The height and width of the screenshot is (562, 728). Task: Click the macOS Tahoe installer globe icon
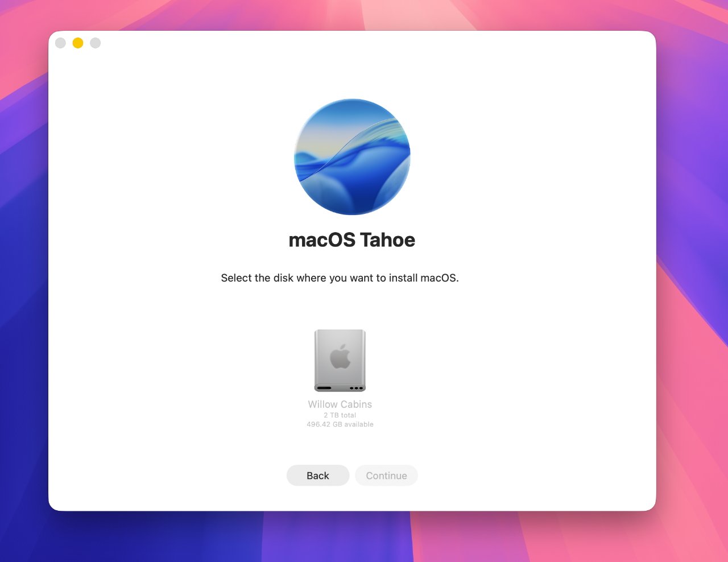coord(351,156)
